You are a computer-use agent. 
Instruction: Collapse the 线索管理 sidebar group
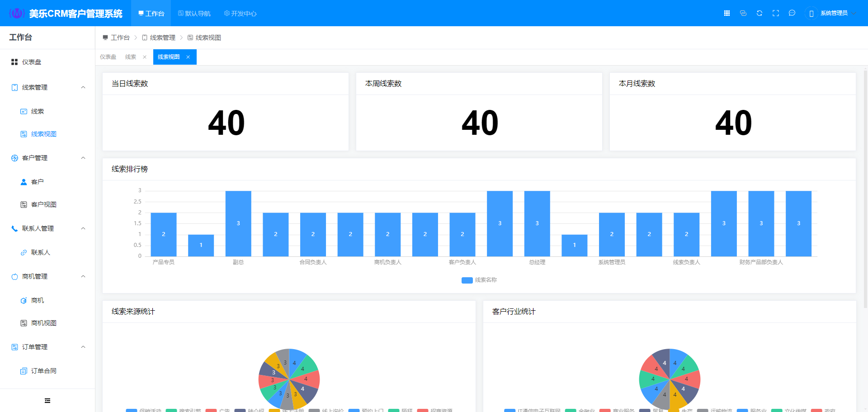tap(83, 87)
